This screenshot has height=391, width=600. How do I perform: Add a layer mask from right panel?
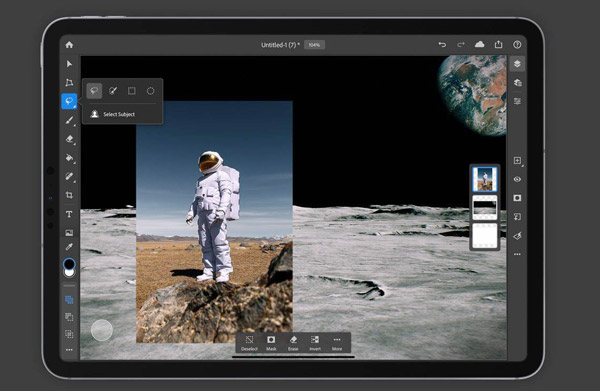517,198
